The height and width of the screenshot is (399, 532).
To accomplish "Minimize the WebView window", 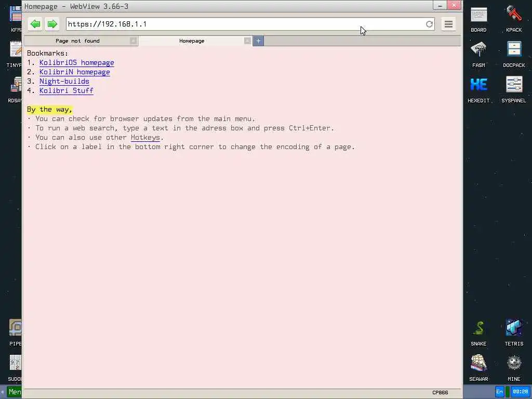I will (440, 5).
